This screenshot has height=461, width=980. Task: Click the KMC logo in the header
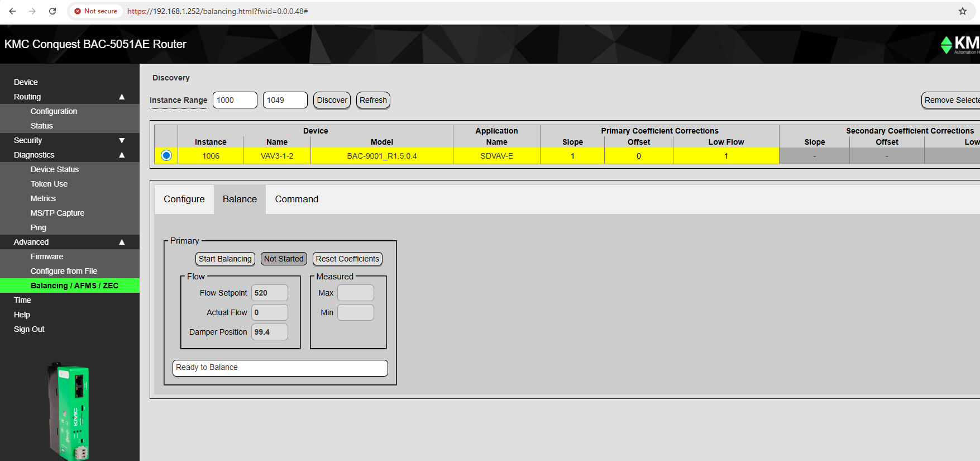click(x=960, y=44)
